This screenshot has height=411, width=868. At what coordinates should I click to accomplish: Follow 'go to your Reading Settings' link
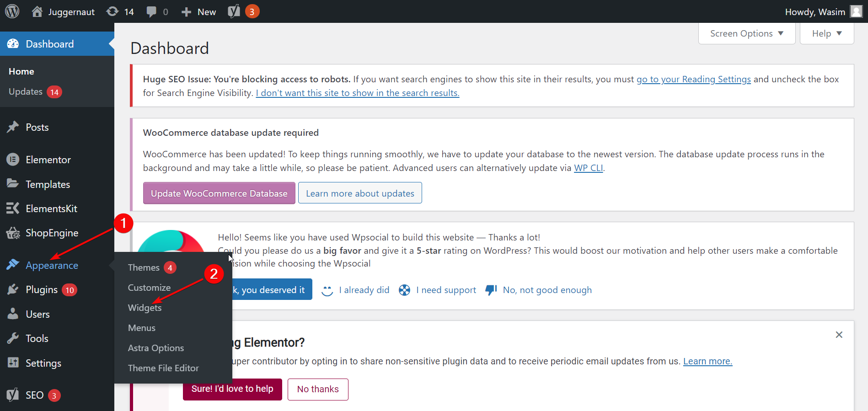(693, 79)
